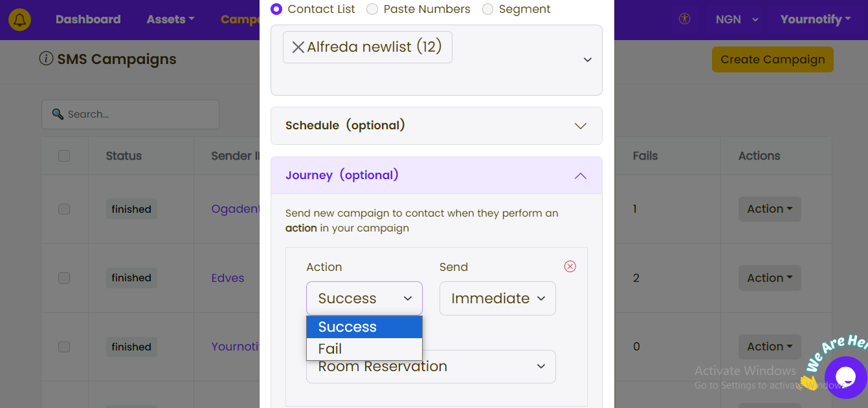
Task: Click the Create Campaign button
Action: point(772,59)
